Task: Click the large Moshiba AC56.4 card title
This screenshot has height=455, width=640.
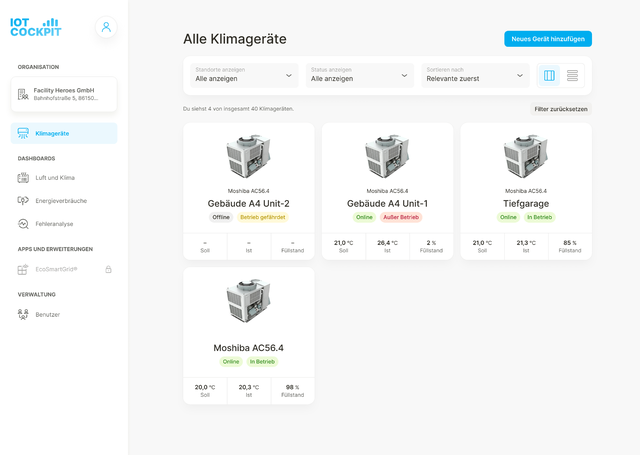Action: pos(249,348)
